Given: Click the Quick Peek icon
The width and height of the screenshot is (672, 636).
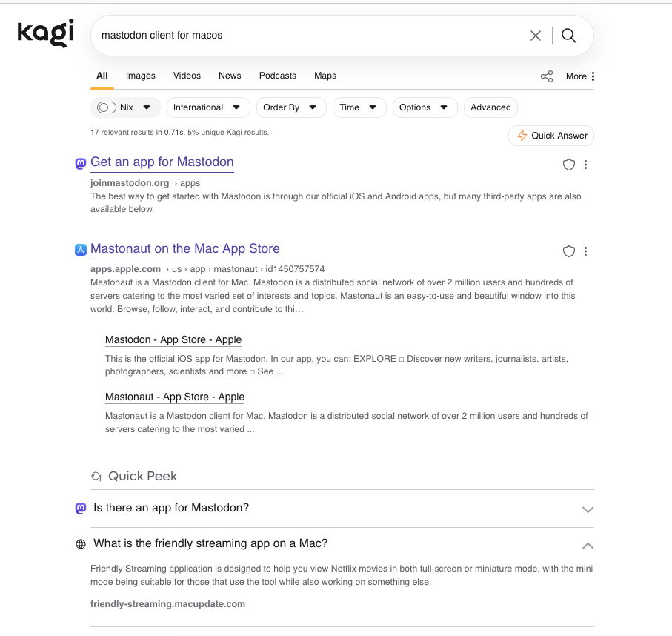Looking at the screenshot, I should click(96, 477).
